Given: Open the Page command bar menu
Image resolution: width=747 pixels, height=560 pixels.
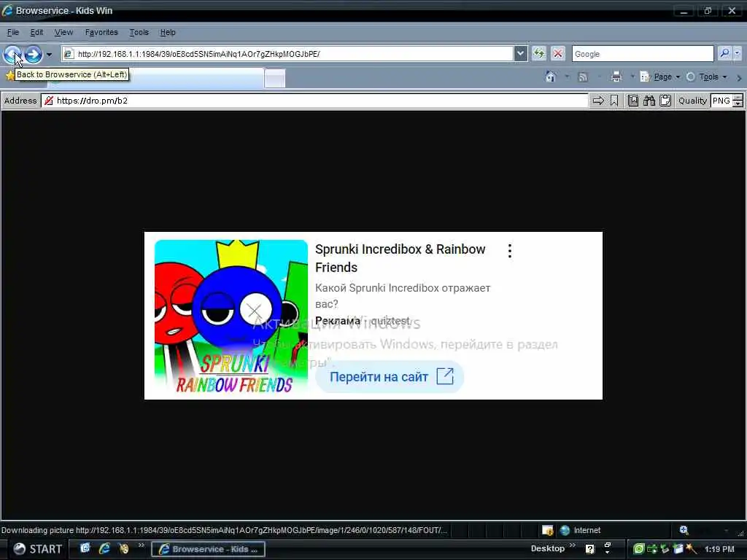Looking at the screenshot, I should (660, 77).
